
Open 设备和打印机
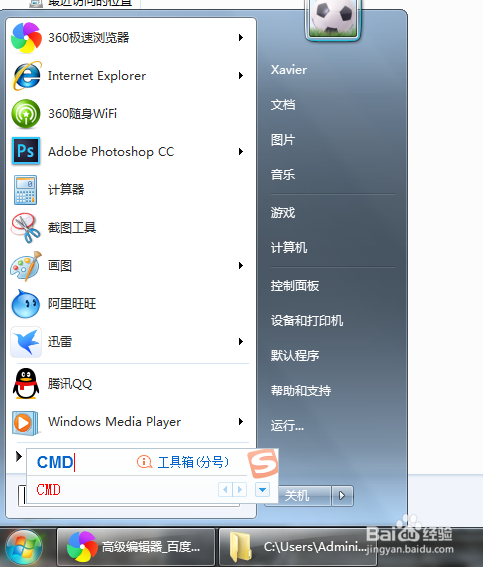click(307, 321)
